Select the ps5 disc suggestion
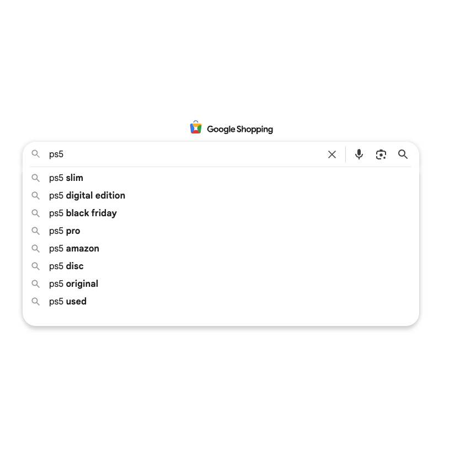 (x=66, y=266)
